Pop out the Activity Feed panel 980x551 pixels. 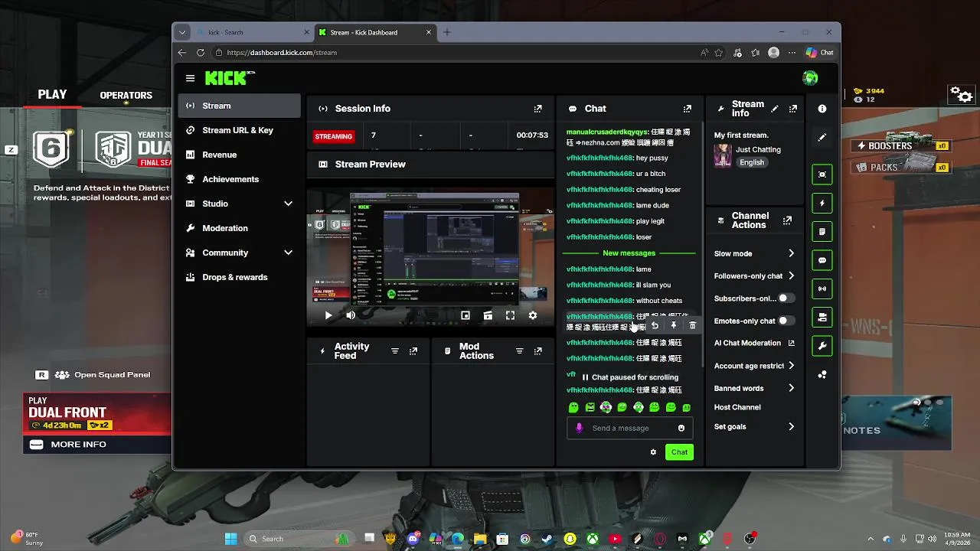(413, 351)
